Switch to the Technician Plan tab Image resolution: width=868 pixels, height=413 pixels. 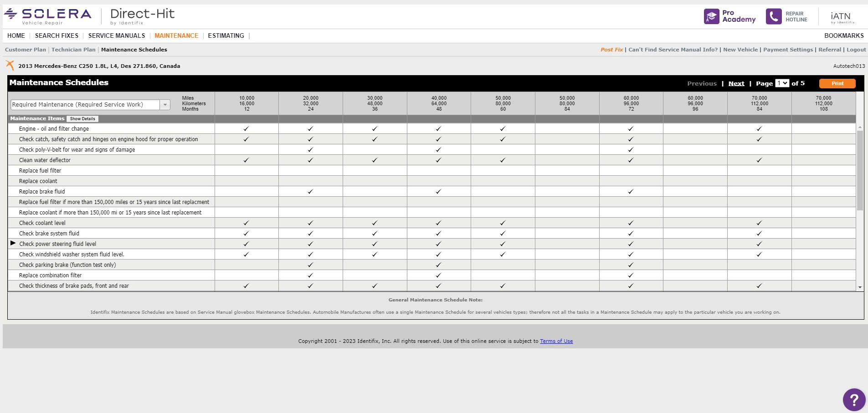[73, 50]
